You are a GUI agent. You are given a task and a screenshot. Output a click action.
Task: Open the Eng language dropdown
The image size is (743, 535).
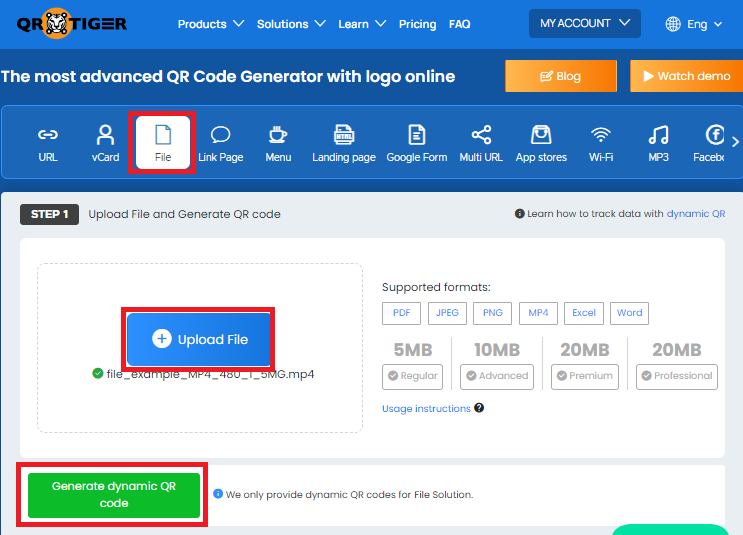pyautogui.click(x=704, y=24)
